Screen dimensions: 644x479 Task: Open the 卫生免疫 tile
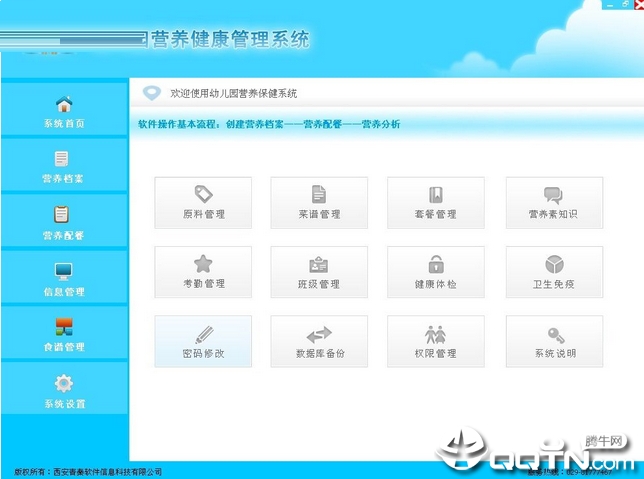554,272
